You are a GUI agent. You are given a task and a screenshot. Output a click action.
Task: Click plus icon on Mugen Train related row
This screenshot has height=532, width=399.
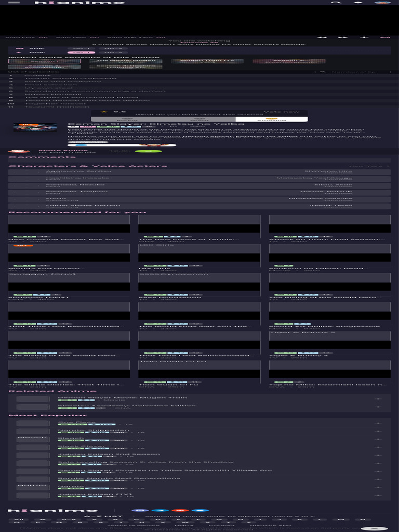point(378,399)
